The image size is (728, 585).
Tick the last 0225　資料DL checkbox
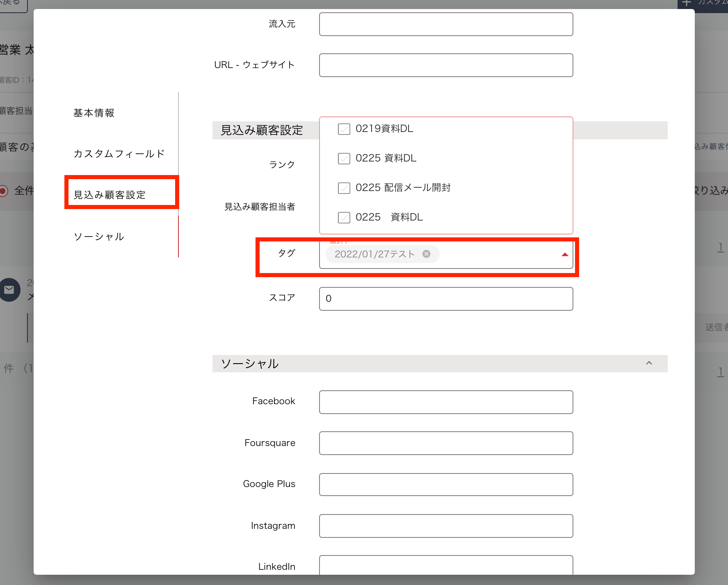pos(344,218)
